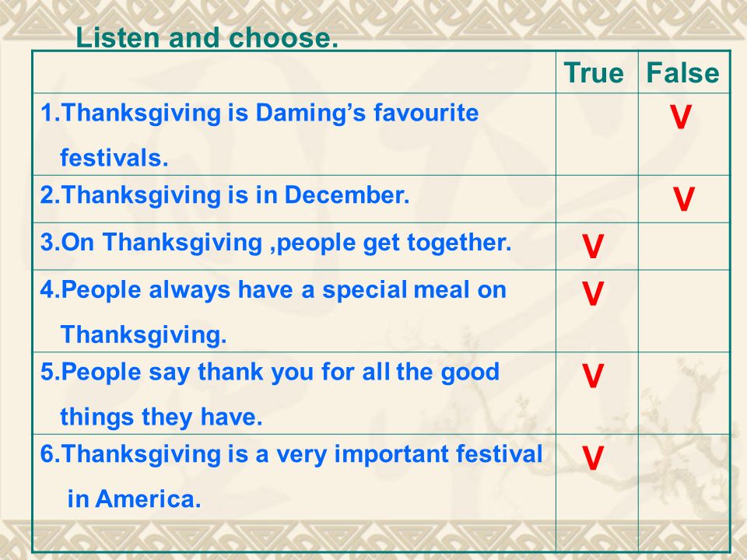Select the 'people get together' sentence

point(275,243)
